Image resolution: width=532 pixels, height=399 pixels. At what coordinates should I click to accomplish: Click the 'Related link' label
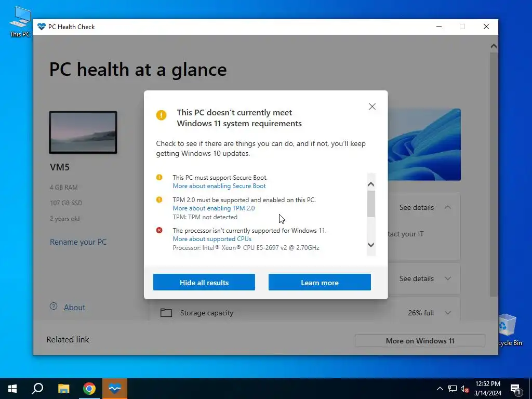tap(68, 340)
